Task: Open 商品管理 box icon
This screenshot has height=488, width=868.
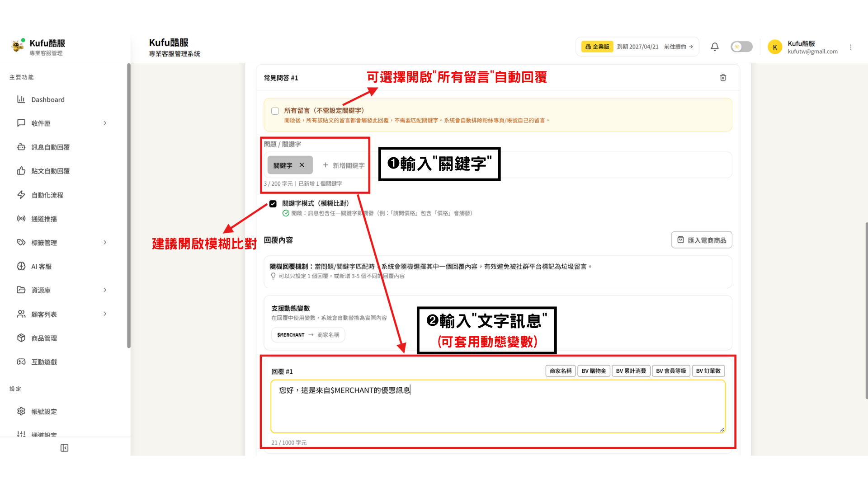Action: (x=21, y=338)
